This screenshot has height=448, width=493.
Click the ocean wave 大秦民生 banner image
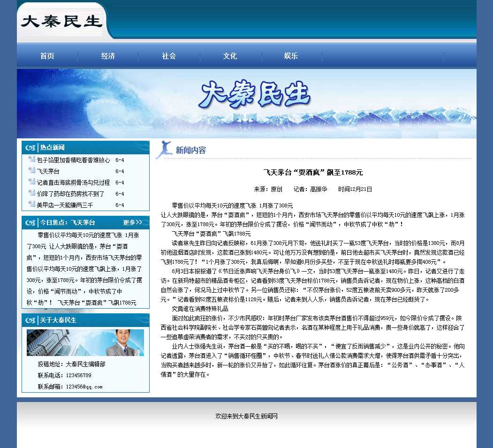coord(247,104)
